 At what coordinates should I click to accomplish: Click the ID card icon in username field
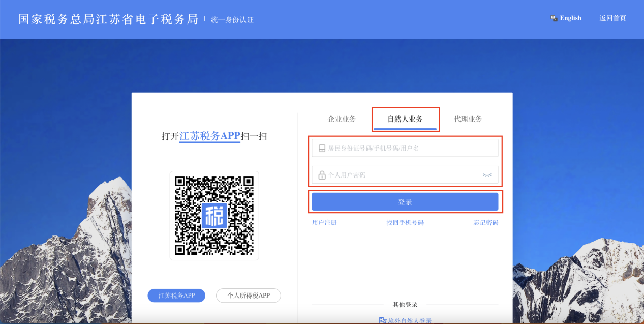[322, 149]
